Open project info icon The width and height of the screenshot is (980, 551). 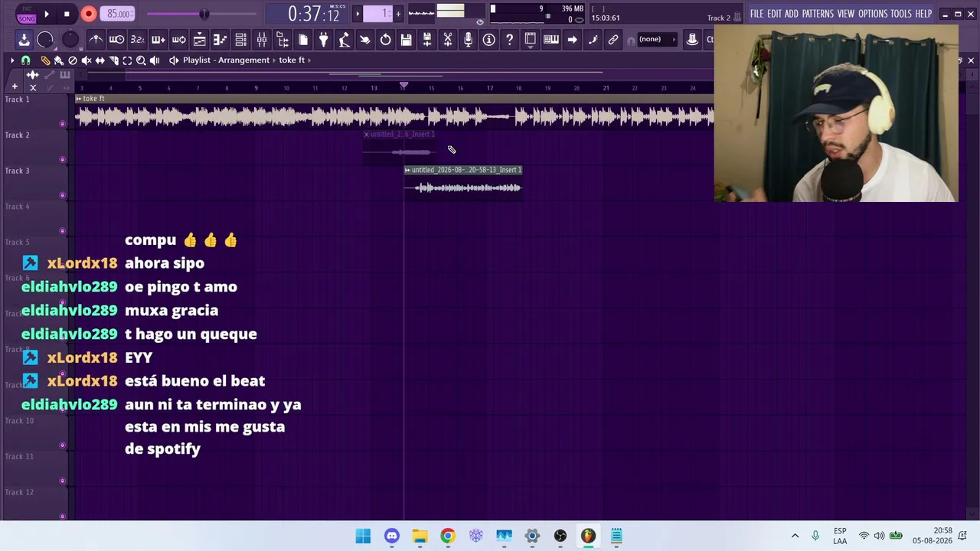(489, 40)
